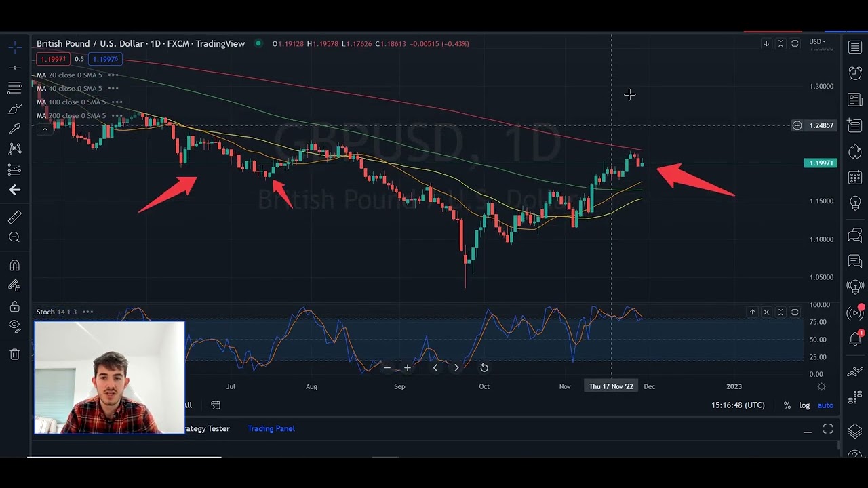Open more options for MA 100 indicator
Image resolution: width=868 pixels, height=488 pixels.
tap(117, 102)
